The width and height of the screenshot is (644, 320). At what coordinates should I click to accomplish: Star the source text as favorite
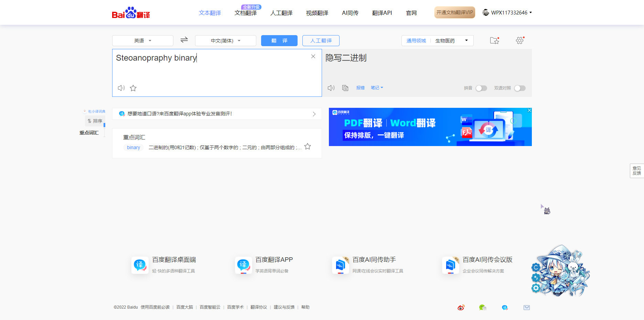coord(133,88)
